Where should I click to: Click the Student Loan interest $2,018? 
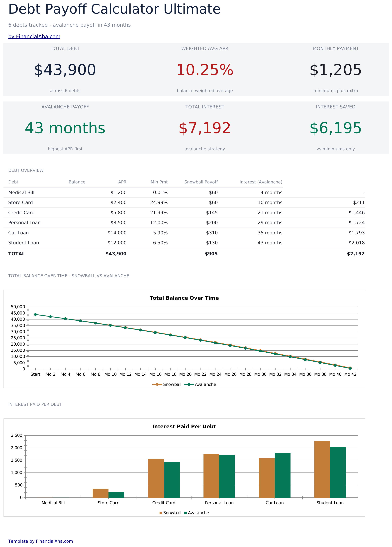coord(357,243)
